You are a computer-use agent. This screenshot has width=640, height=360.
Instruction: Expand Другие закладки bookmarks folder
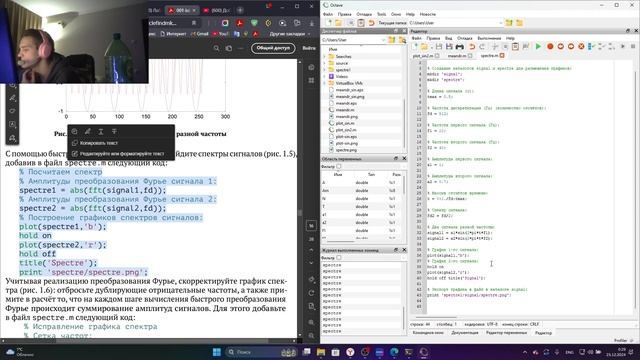(x=290, y=34)
